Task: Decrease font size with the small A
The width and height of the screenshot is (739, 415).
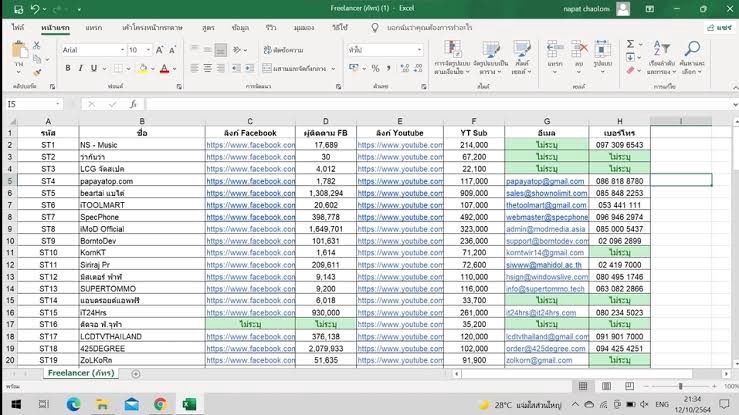Action: pos(172,50)
